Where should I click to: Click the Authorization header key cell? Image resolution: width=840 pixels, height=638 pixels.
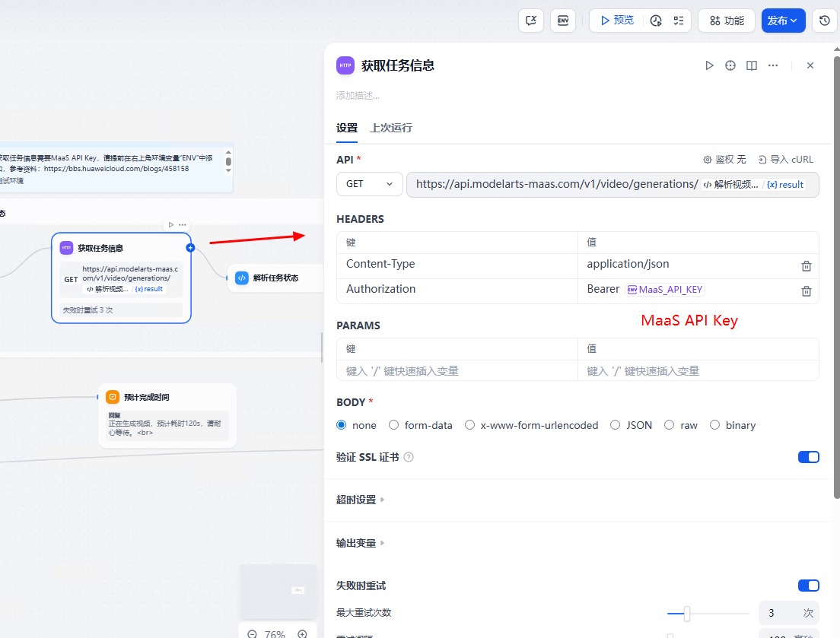click(457, 290)
